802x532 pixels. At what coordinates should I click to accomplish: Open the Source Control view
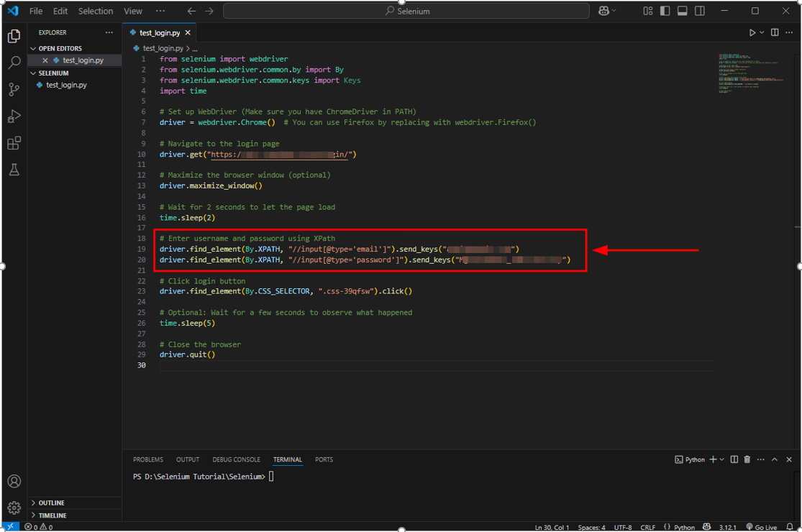[x=14, y=90]
